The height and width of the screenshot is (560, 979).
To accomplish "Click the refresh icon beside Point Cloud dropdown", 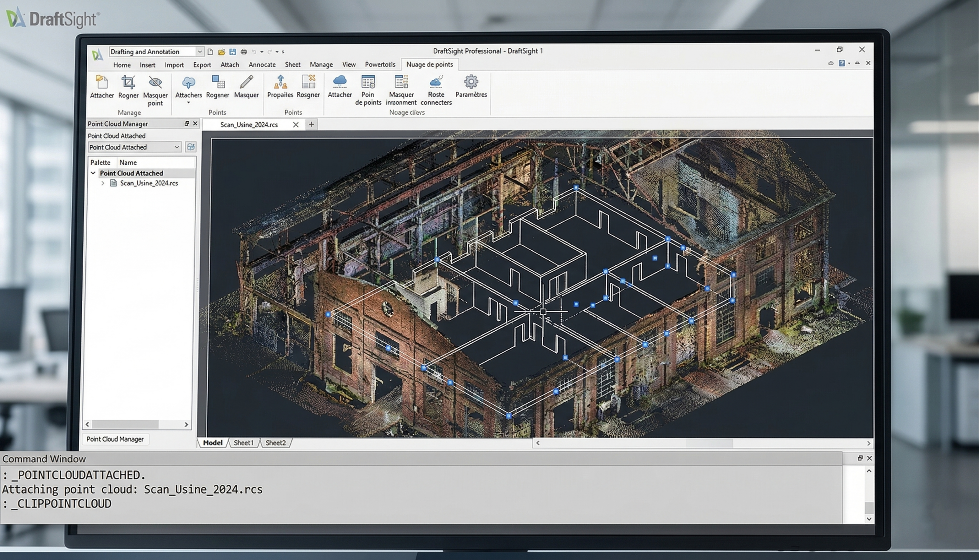I will [191, 146].
